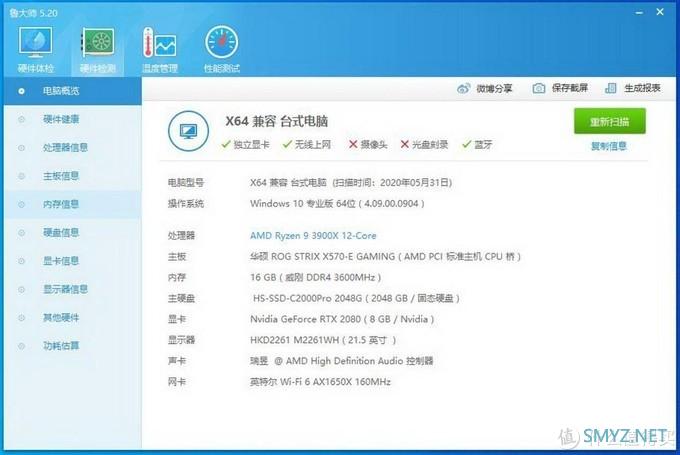Click the 主硬盘 row label
Viewport: 680px width, 455px height.
point(181,298)
